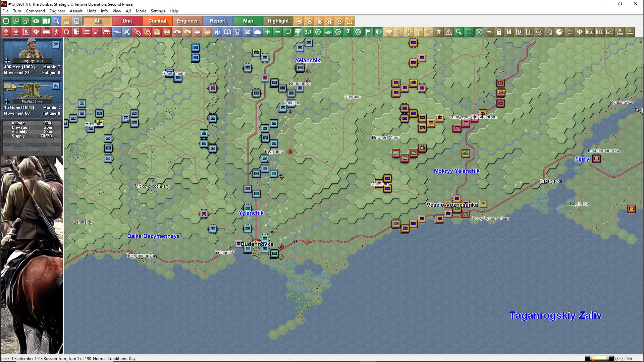644x362 pixels.
Task: Expand the Settings menu
Action: point(158,11)
